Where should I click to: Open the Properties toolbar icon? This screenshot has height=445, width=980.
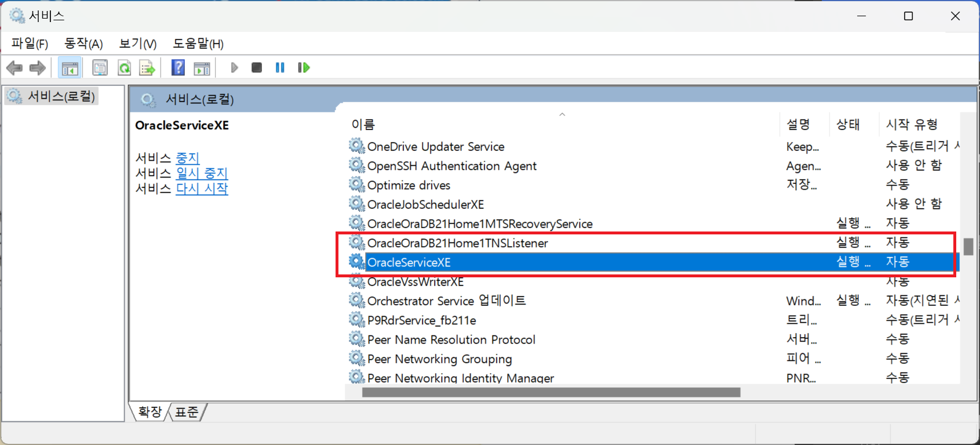pos(100,68)
